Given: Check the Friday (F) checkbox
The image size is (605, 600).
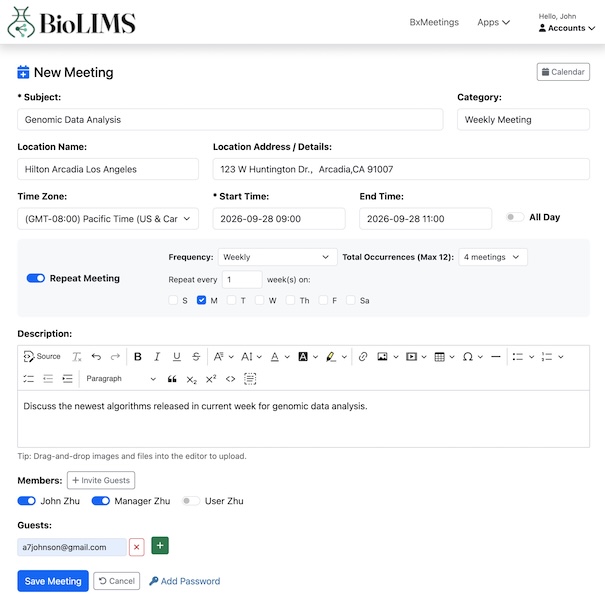Looking at the screenshot, I should point(323,300).
